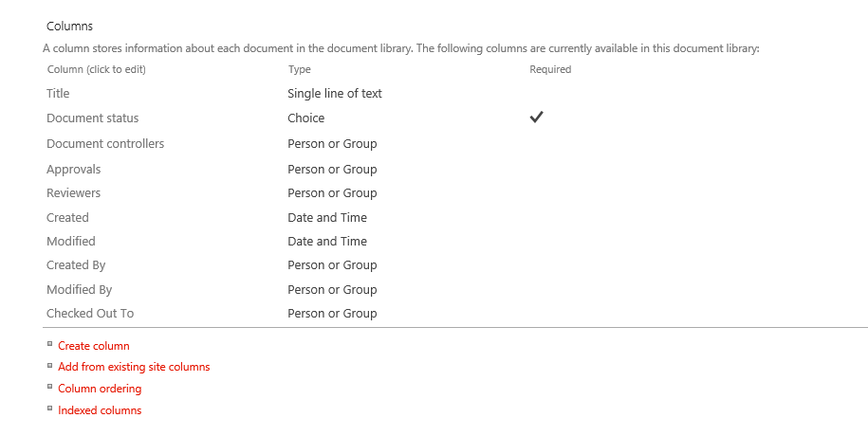Image resolution: width=868 pixels, height=436 pixels.
Task: Open the Column ordering page
Action: 100,390
